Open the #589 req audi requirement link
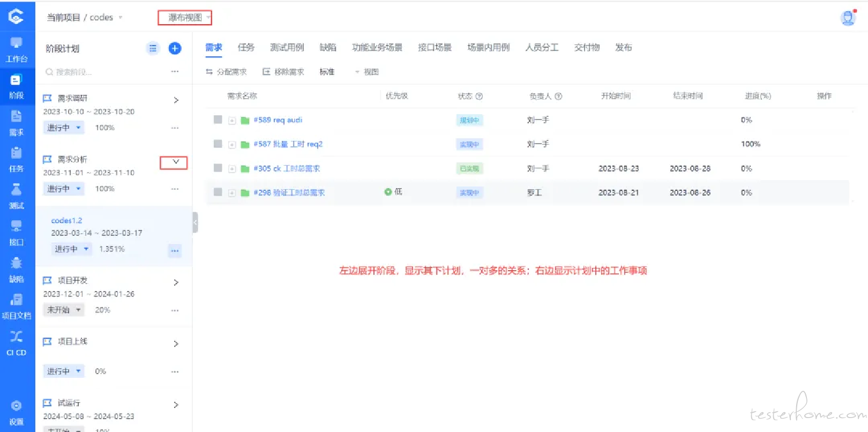Viewport: 868px width, 432px height. (278, 120)
